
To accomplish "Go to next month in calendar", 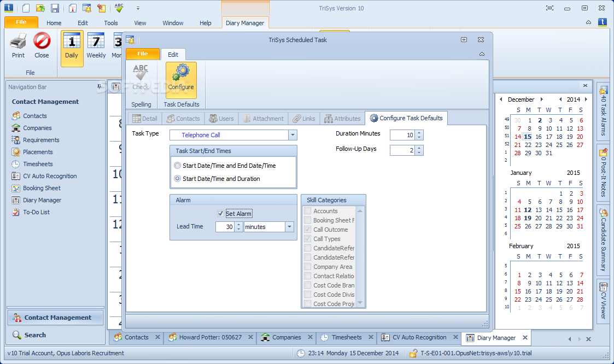I will coord(542,99).
